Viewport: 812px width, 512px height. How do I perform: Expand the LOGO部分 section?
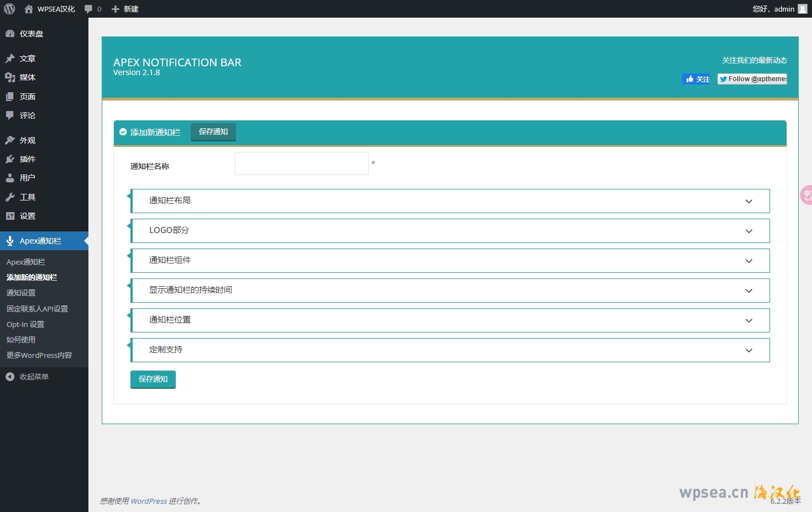[748, 231]
